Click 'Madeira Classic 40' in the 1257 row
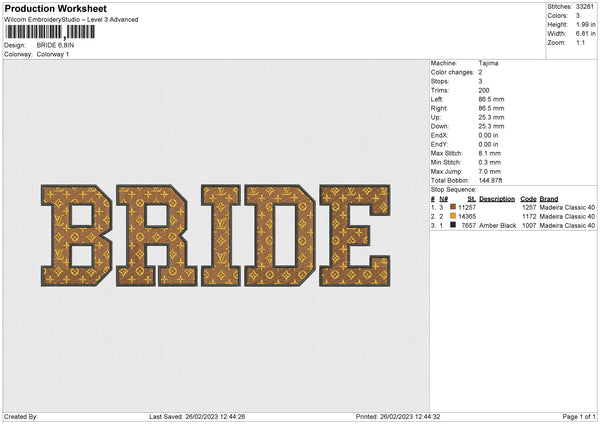 point(567,207)
